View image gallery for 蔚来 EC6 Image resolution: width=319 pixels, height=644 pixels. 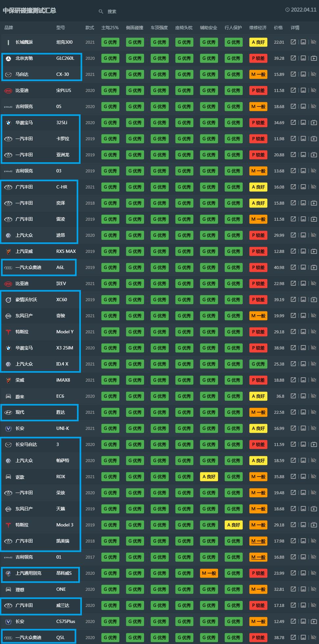click(x=303, y=396)
